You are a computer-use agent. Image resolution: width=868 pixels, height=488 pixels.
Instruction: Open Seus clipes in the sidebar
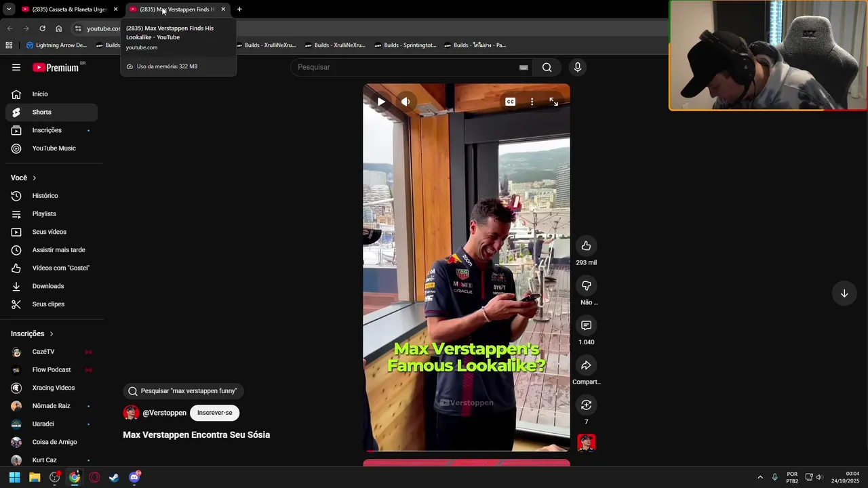coord(52,304)
